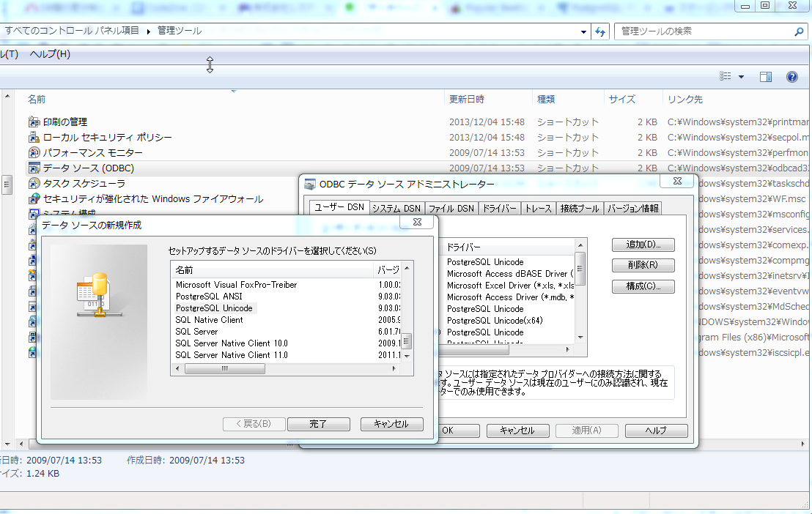Toggle the preview pane icon

pos(764,77)
